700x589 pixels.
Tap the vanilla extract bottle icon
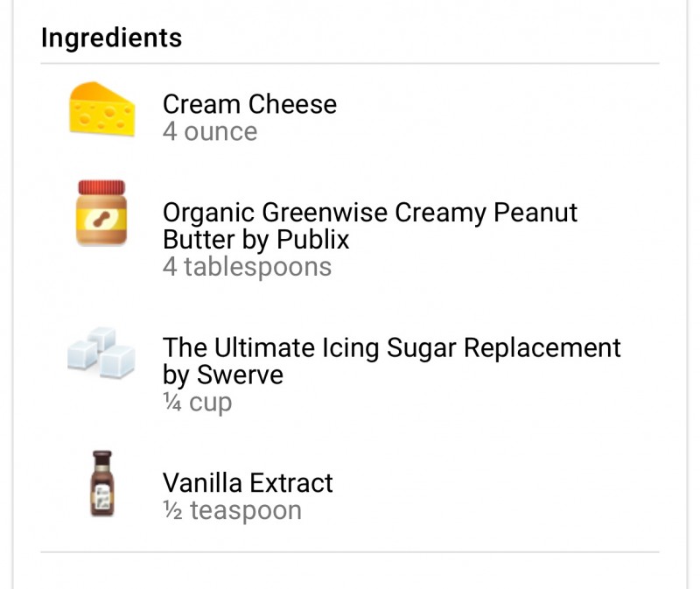pyautogui.click(x=102, y=482)
